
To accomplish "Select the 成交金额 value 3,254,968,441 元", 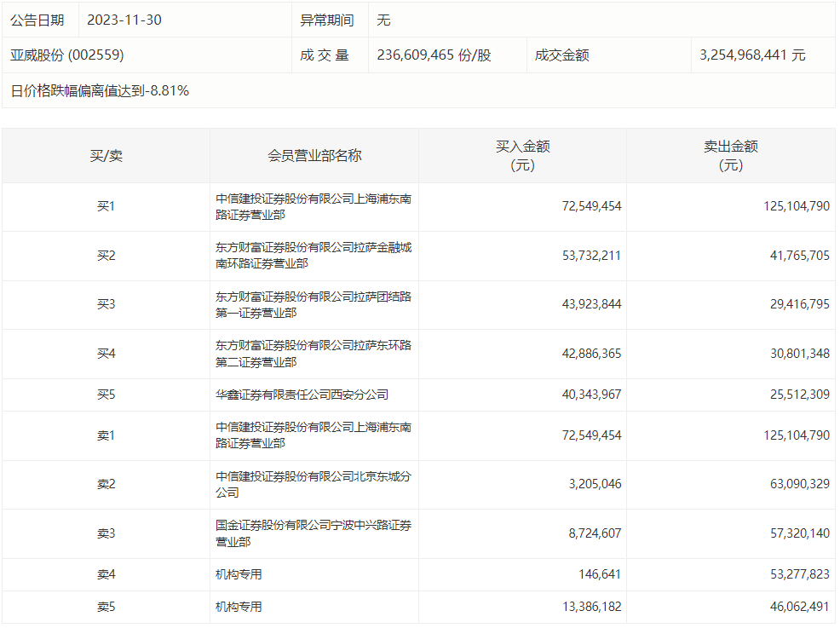I will [751, 55].
